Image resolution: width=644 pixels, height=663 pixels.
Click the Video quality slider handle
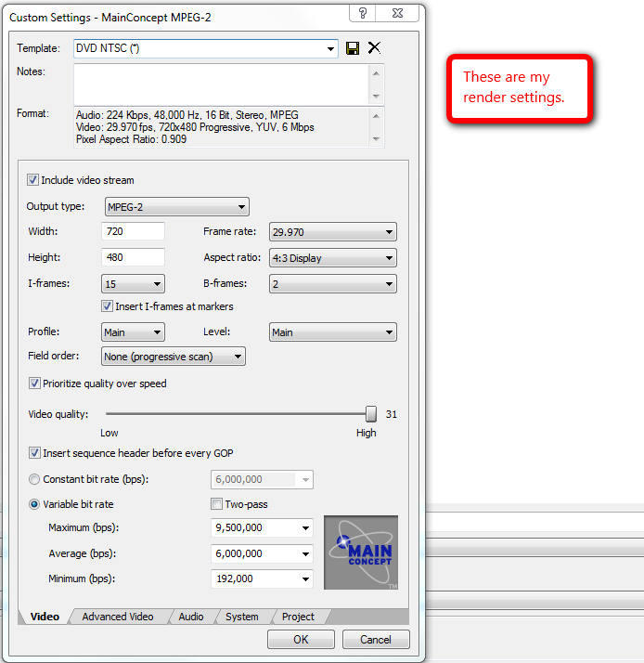[371, 414]
